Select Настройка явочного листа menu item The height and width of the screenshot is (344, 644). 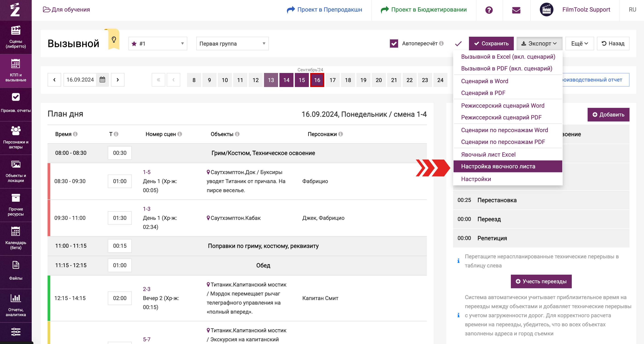tap(498, 166)
